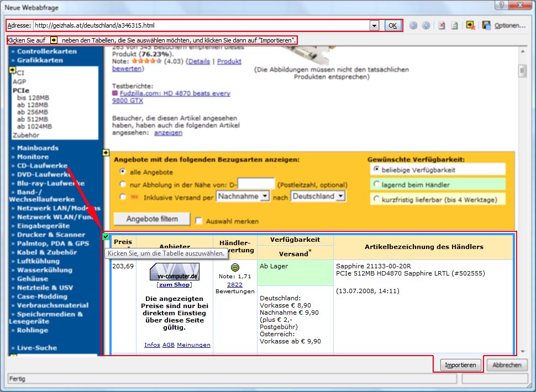The width and height of the screenshot is (536, 392).
Task: Click the vertical scrollbar thumb
Action: [x=522, y=71]
